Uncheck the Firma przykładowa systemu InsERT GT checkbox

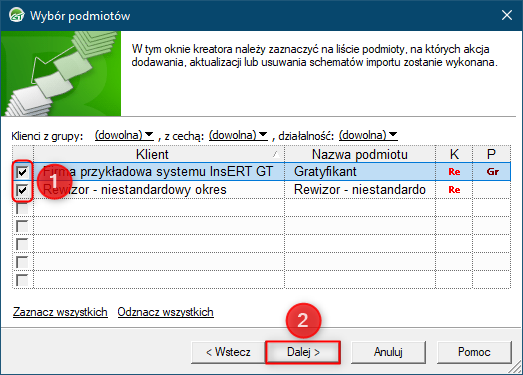point(22,172)
